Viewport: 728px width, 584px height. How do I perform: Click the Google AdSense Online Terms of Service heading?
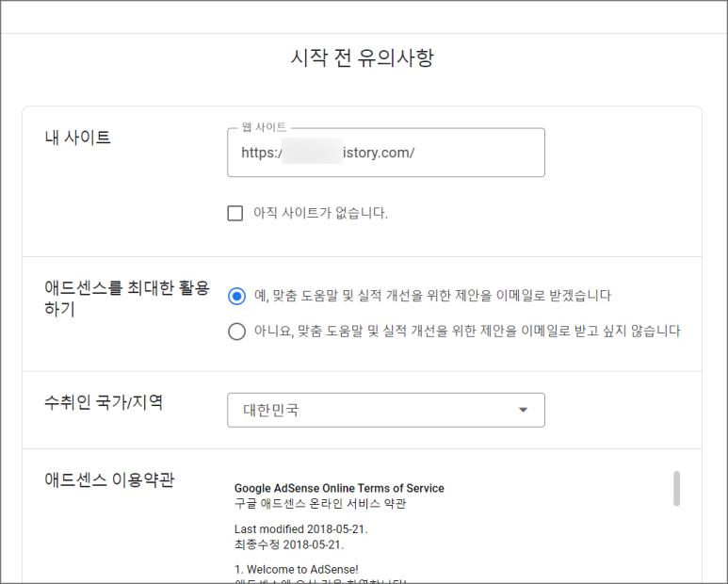click(339, 488)
